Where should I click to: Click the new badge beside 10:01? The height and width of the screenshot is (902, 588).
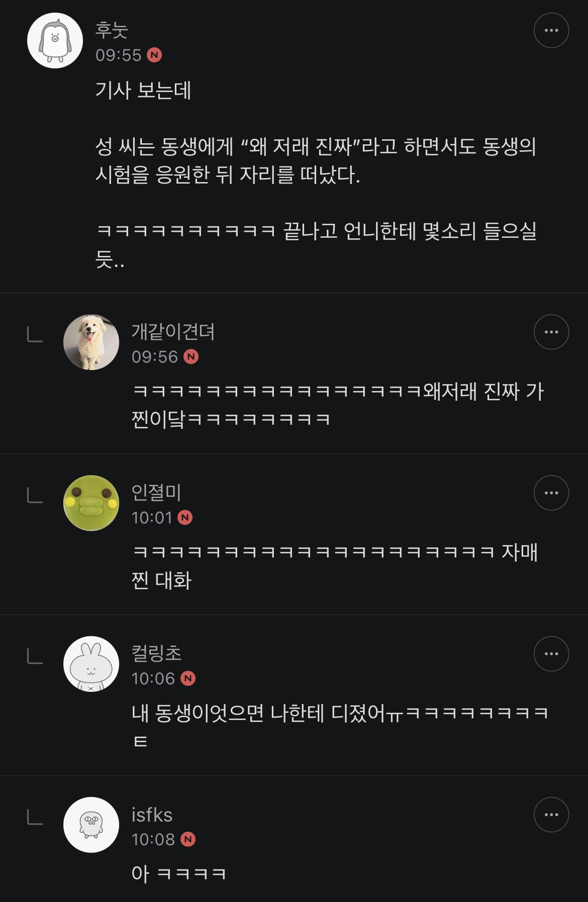tap(185, 518)
